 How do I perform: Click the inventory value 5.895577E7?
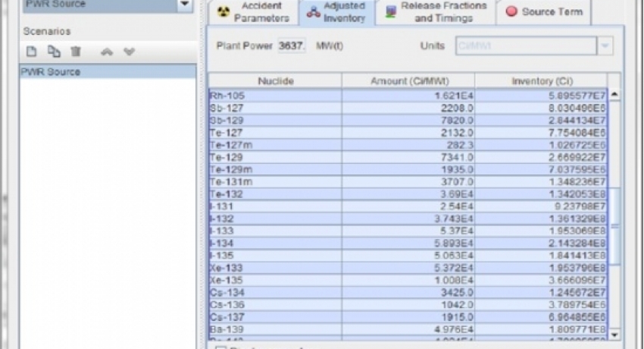[577, 96]
